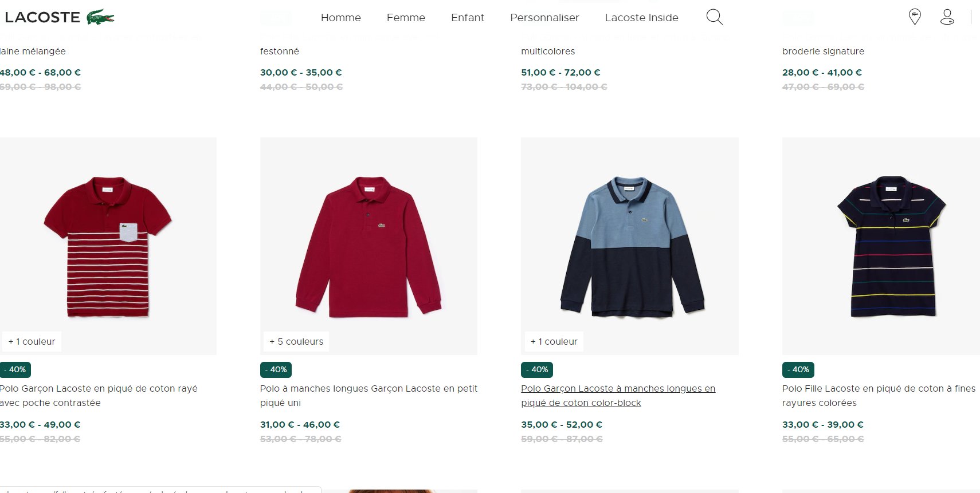Open the Femme menu
This screenshot has height=493, width=980.
click(406, 18)
